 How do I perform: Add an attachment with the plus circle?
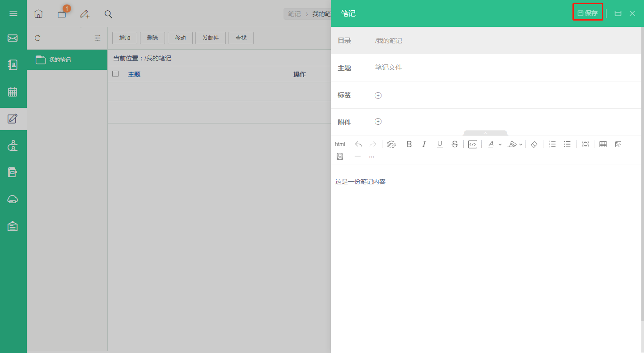(378, 122)
